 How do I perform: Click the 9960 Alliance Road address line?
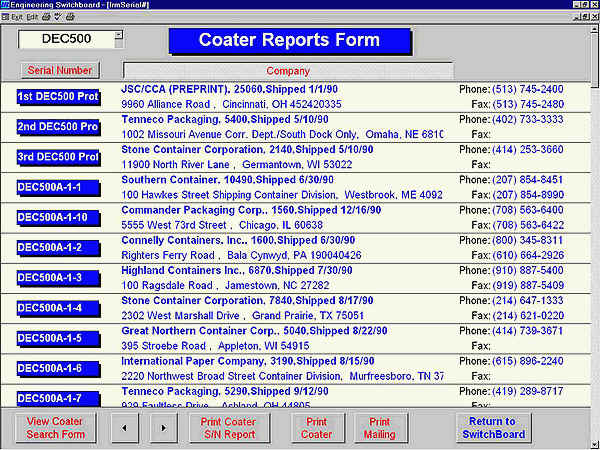point(231,104)
